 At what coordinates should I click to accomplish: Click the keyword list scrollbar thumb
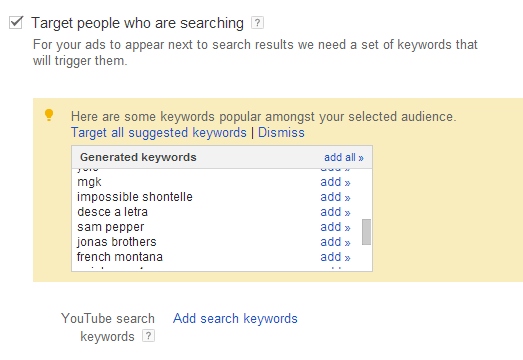click(366, 232)
